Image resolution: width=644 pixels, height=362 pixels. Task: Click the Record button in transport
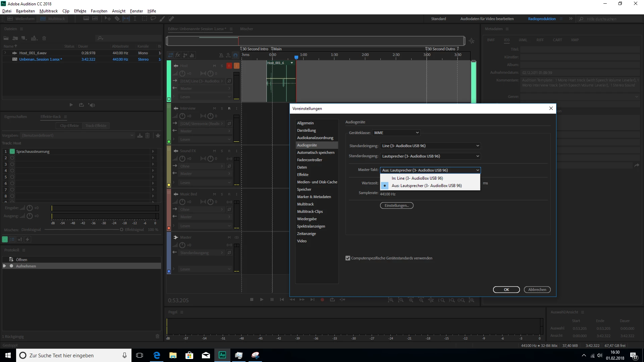[x=322, y=300]
